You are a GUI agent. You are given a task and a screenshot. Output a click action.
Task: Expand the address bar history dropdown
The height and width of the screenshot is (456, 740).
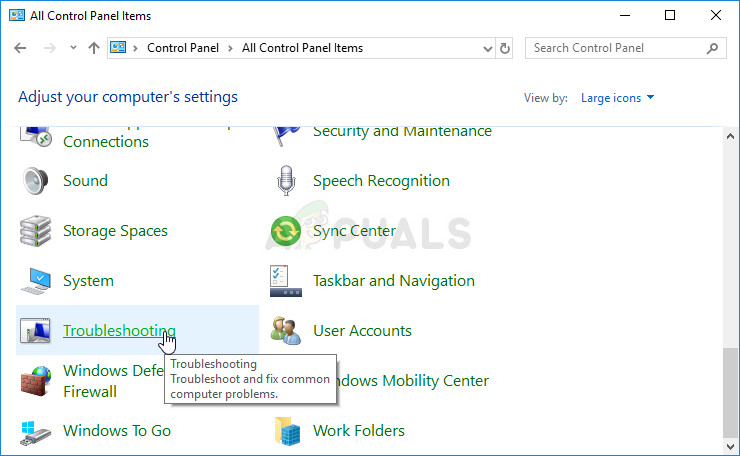coord(488,48)
